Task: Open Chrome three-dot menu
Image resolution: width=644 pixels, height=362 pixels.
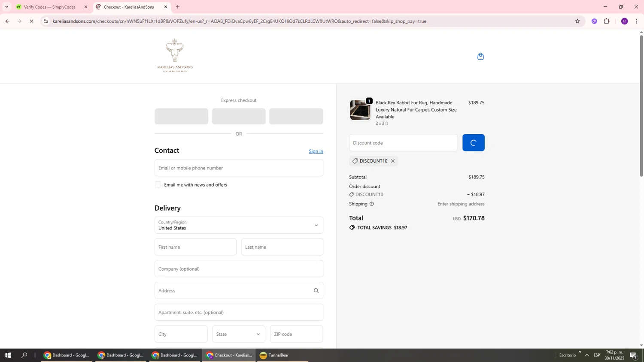Action: [637, 21]
